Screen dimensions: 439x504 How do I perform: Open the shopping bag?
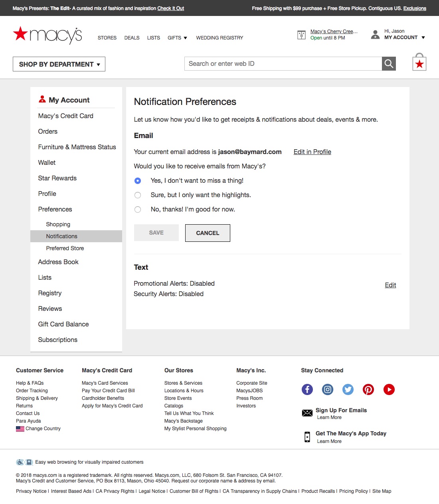coord(419,63)
